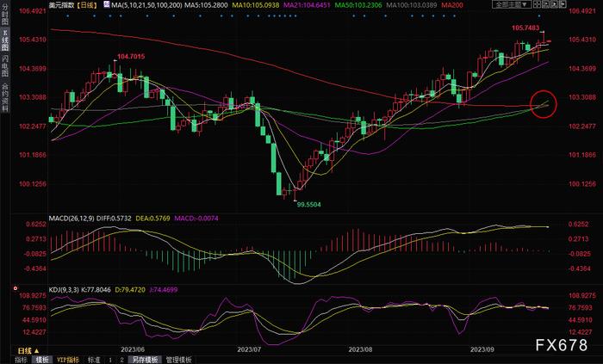Click the 美元指数【日线】 chart title
This screenshot has height=364, width=603.
[74, 5]
